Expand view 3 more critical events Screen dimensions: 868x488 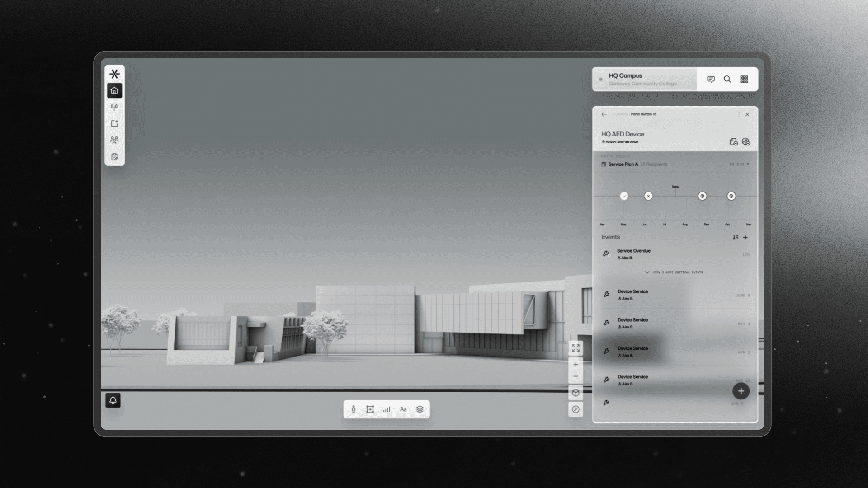click(x=675, y=272)
